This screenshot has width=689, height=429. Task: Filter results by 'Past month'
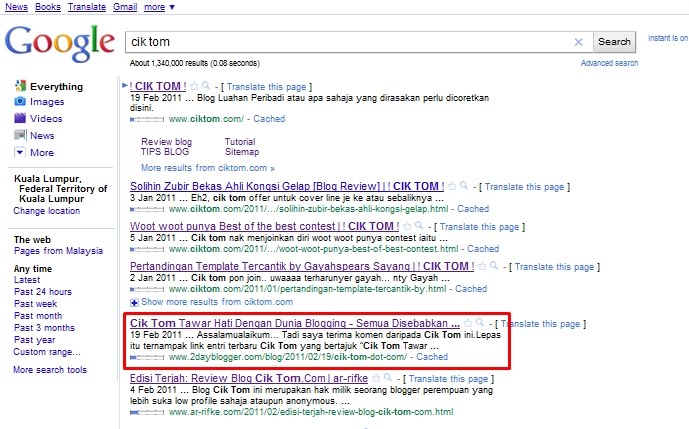click(x=38, y=316)
